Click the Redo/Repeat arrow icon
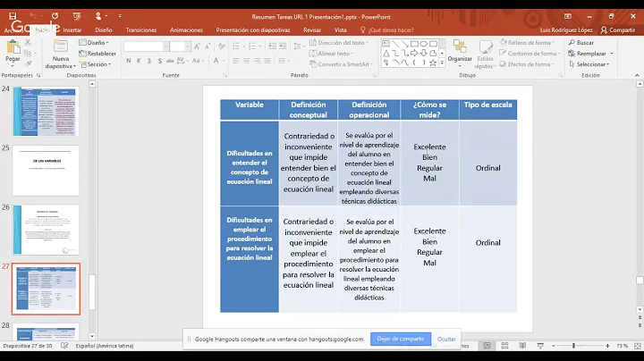The width and height of the screenshot is (644, 361). pos(55,15)
